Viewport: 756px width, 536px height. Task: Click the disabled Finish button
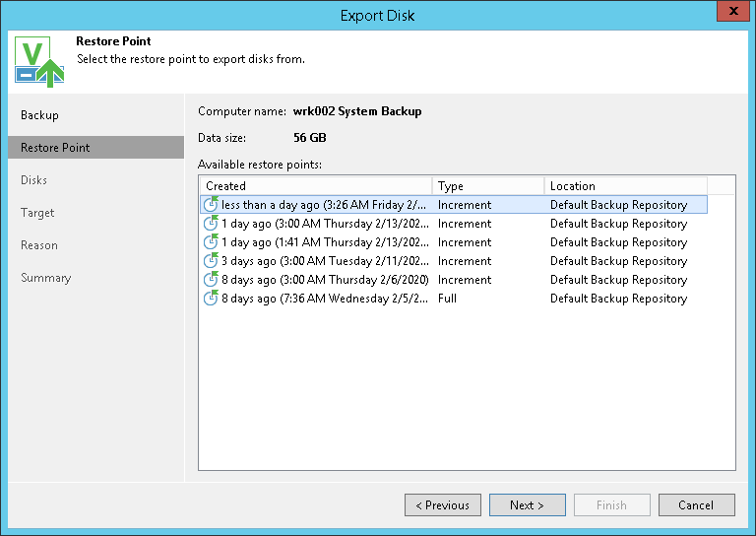coord(612,504)
